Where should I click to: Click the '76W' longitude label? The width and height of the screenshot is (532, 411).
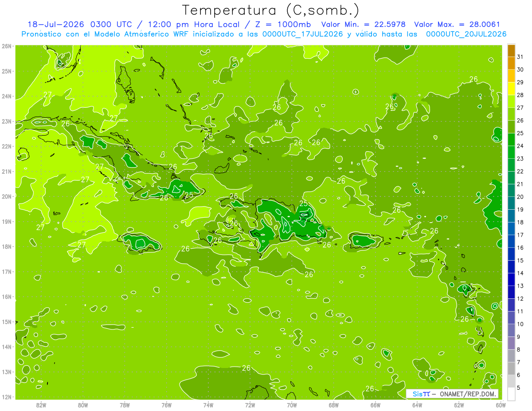tap(167, 405)
